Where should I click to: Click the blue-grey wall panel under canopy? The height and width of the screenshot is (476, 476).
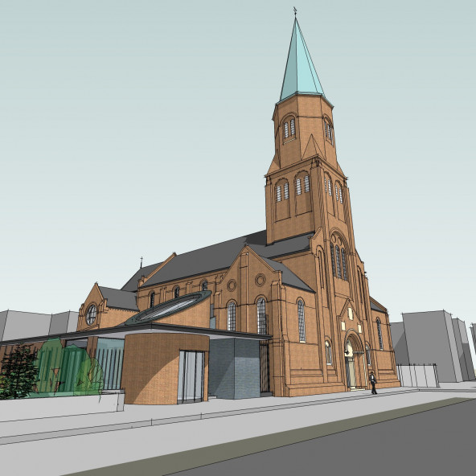click(x=234, y=368)
